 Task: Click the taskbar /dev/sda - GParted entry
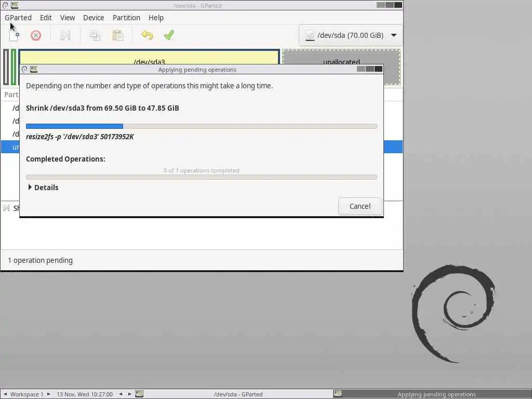coord(238,394)
